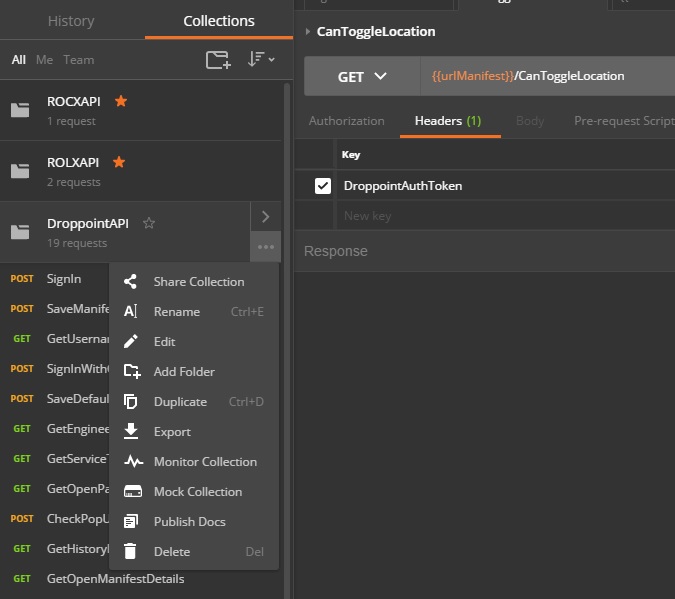The image size is (675, 599).
Task: Click the DroppointAPI collection name
Action: (88, 223)
